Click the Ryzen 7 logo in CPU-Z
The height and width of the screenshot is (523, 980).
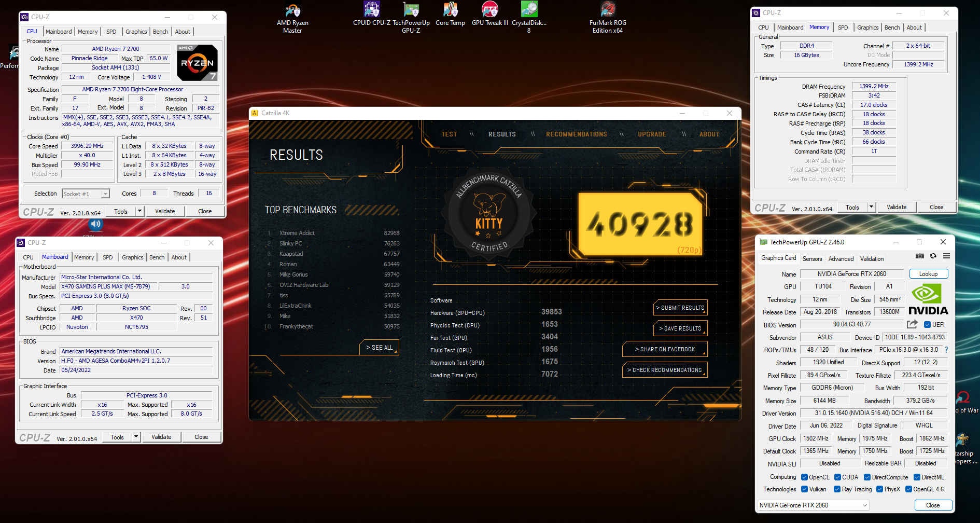197,62
